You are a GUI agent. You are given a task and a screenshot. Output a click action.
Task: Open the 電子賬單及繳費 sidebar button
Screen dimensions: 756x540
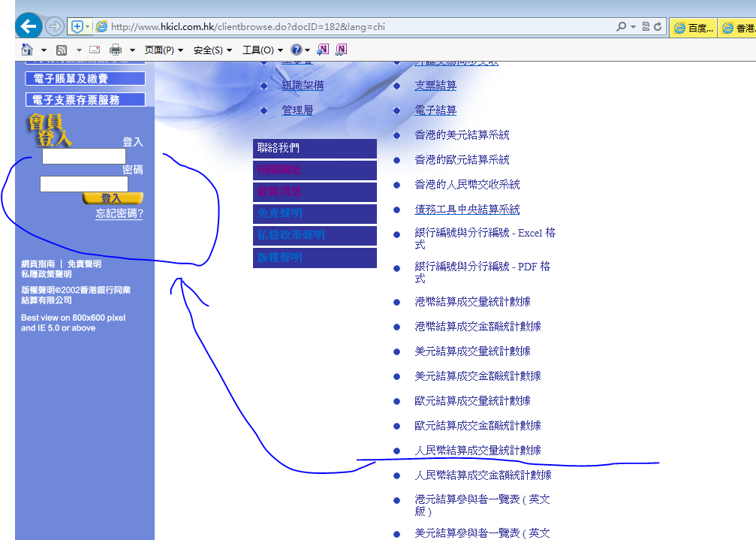coord(86,79)
